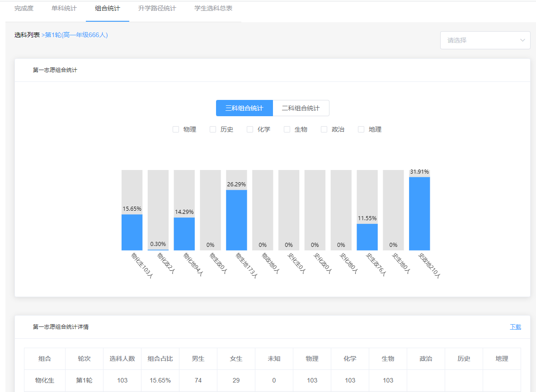Check the 物理 checkbox
The height and width of the screenshot is (392, 536).
tap(176, 129)
